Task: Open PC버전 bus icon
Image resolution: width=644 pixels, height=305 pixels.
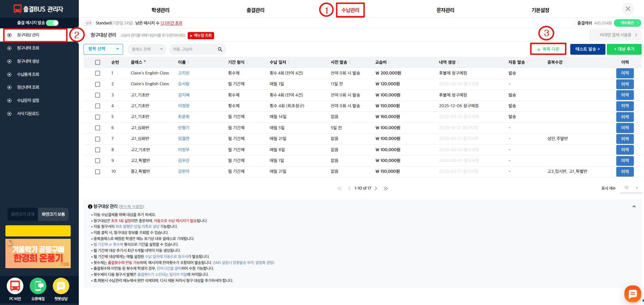Action: (15, 286)
